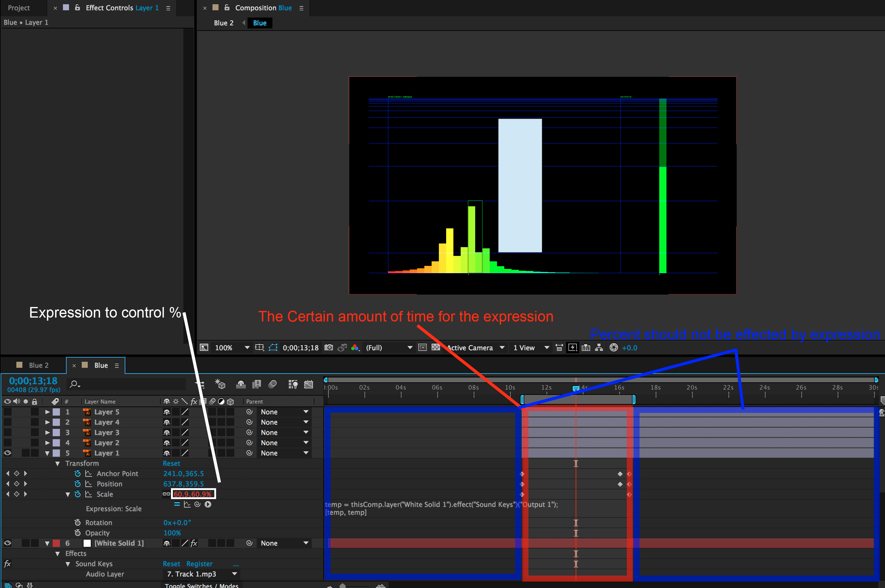Click Register for the Sound Keys plugin
Viewport: 885px width, 588px height.
coord(199,563)
